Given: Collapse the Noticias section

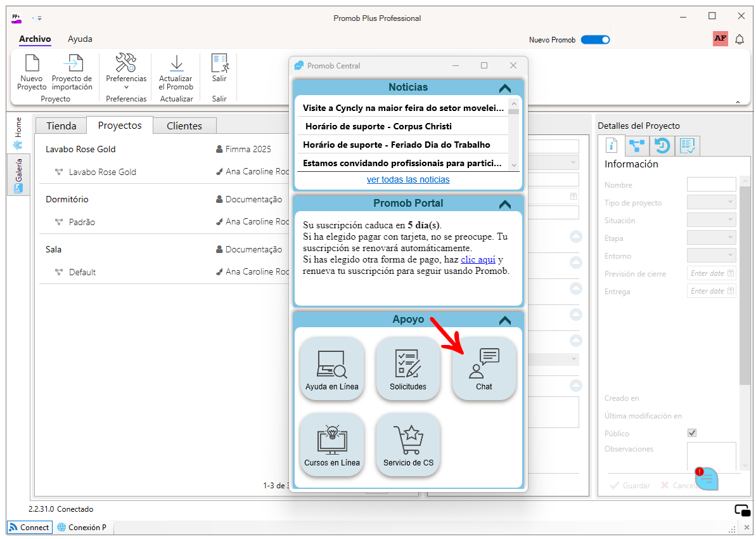Looking at the screenshot, I should (x=504, y=88).
